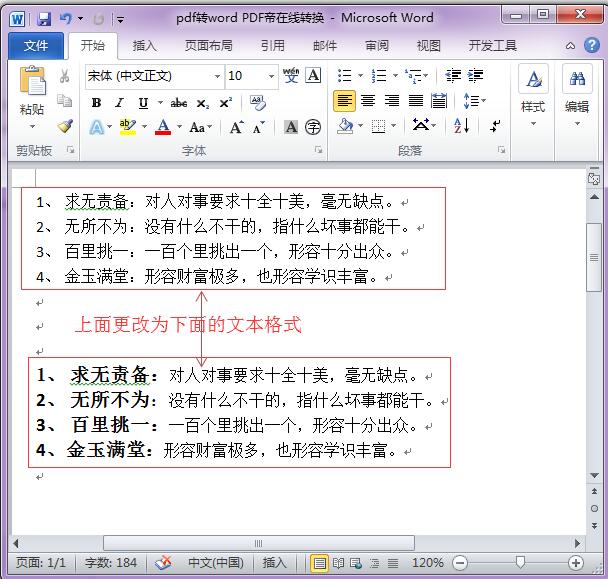
Task: Click the Phonetic Guide wén icon
Action: click(291, 76)
